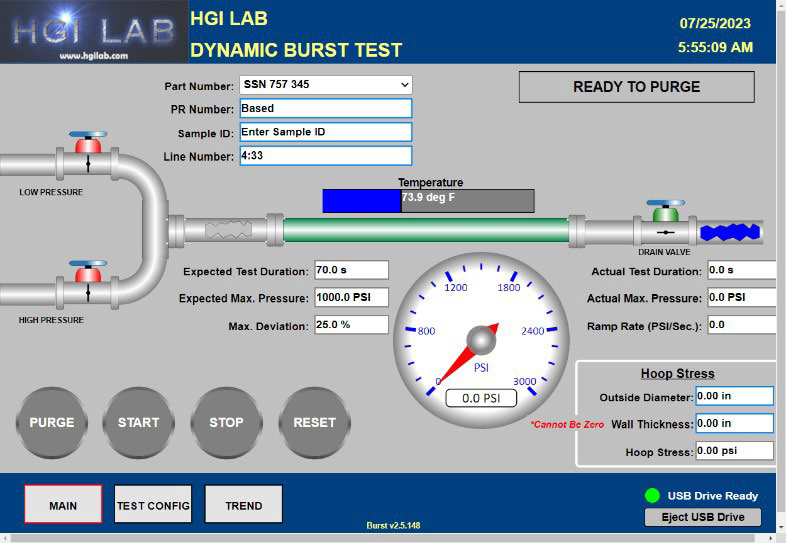Screen dimensions: 786x543
Task: Click the Actual Test Duration value
Action: 742,270
